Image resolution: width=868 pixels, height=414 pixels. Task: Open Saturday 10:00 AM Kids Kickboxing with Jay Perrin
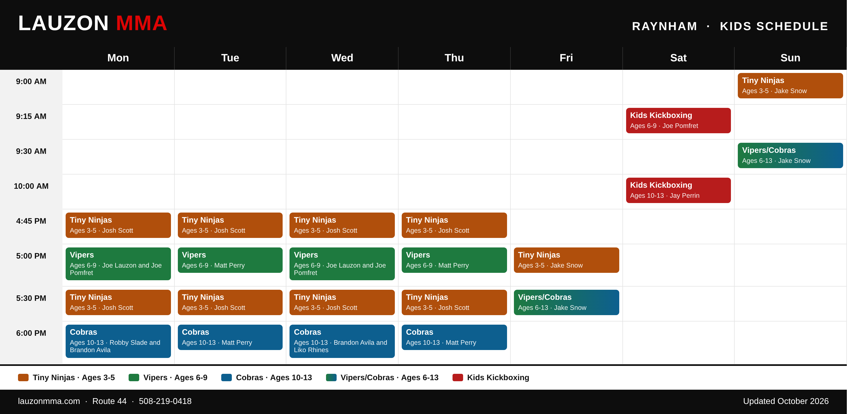[678, 190]
